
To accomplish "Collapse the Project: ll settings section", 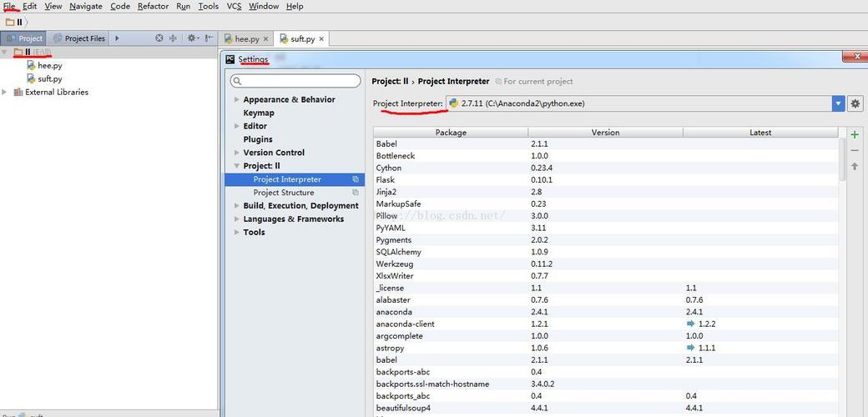I will 237,166.
